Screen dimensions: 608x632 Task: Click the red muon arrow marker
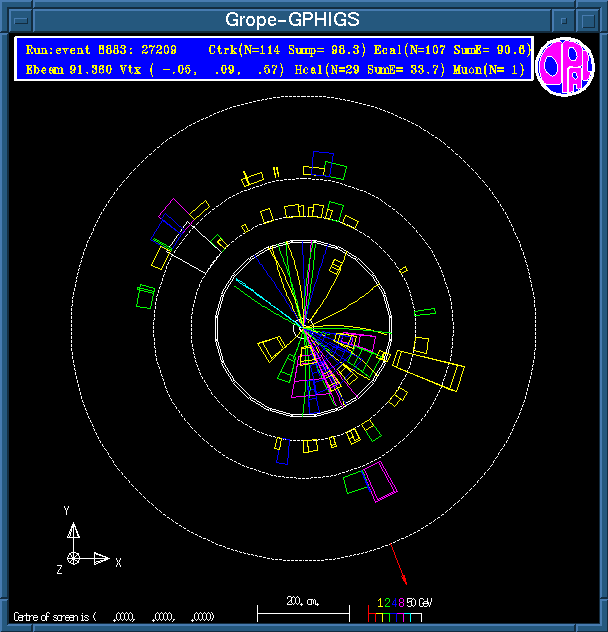click(399, 567)
